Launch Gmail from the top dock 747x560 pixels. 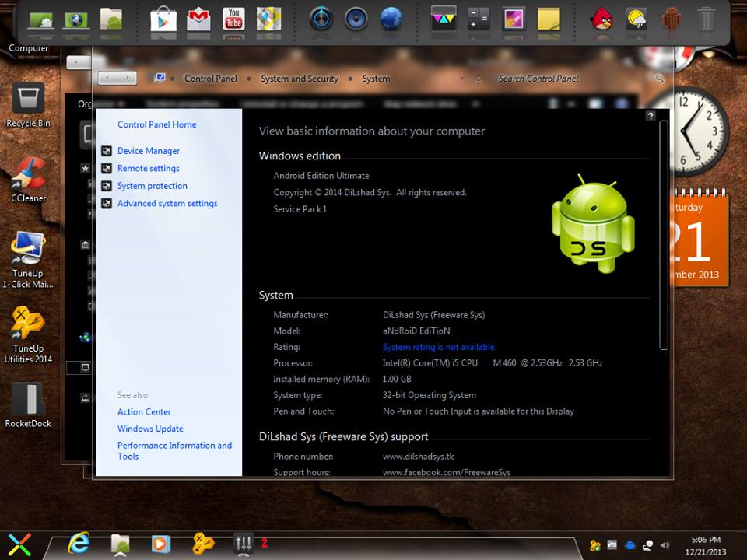[x=198, y=19]
